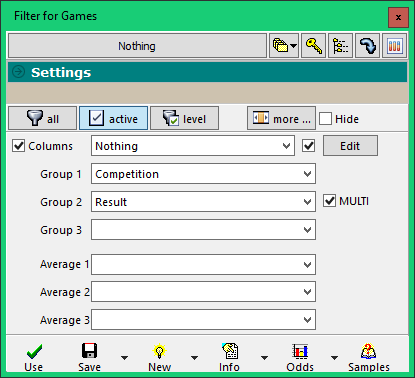
Task: Toggle the checkbox next to Edit
Action: pyautogui.click(x=308, y=146)
